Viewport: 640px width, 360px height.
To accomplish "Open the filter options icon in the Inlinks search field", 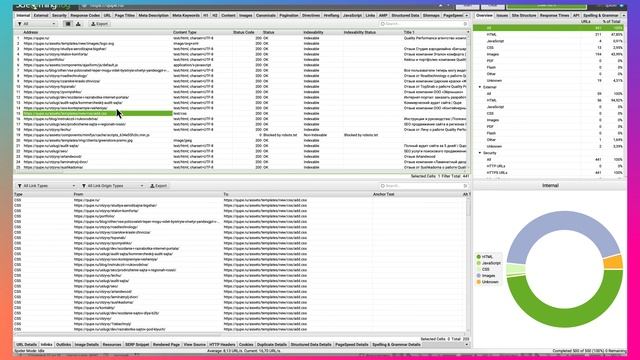I will click(465, 186).
